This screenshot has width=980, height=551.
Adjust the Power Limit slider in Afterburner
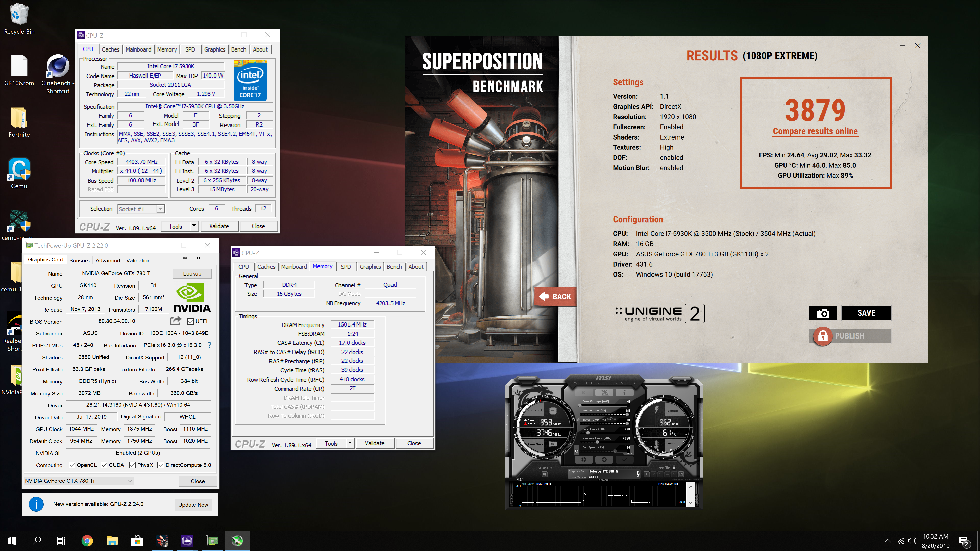click(627, 415)
